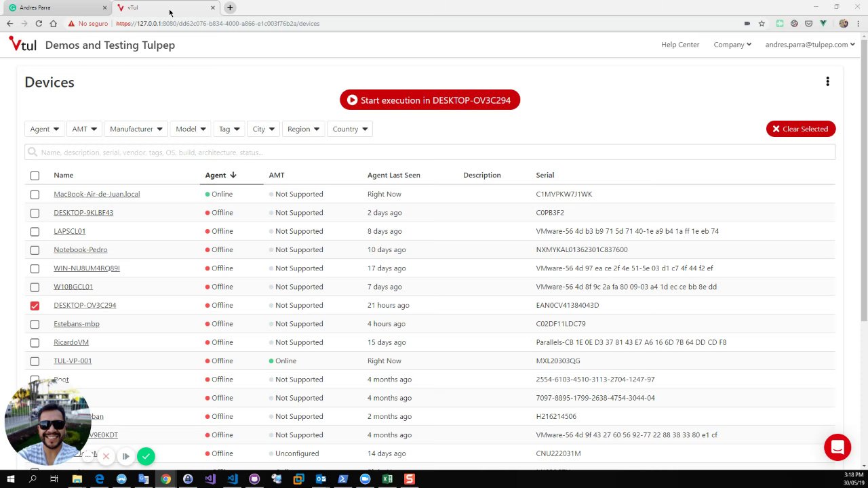Image resolution: width=868 pixels, height=488 pixels.
Task: Open the three-dot menu on Devices page
Action: tap(827, 82)
